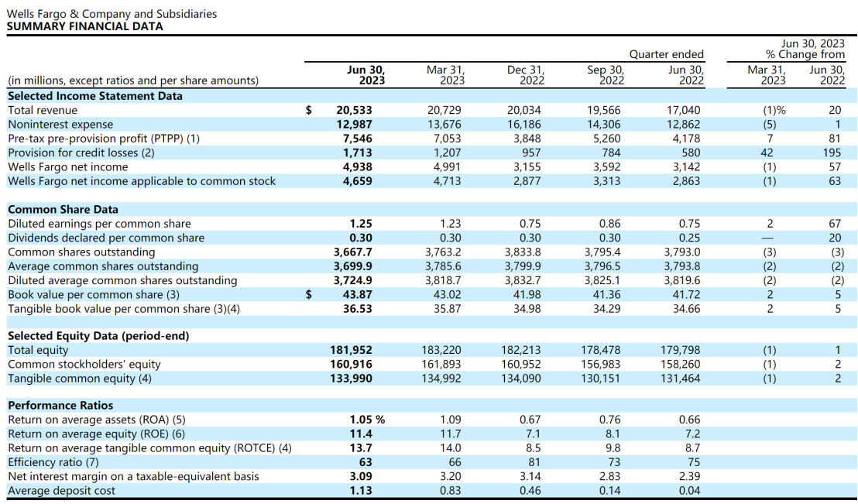Click the Selected Equity Data (period-end) heading
Viewport: 858px width, 504px height.
click(x=98, y=336)
